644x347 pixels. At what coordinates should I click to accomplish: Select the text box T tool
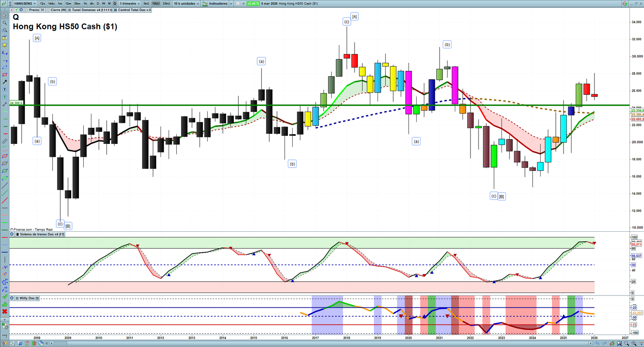pyautogui.click(x=4, y=89)
